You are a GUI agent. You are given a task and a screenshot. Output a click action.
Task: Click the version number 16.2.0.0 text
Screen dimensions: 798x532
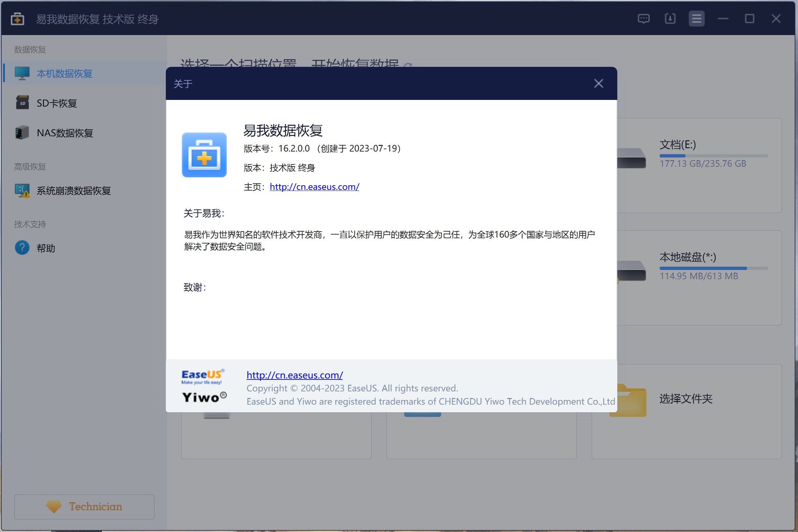point(294,149)
